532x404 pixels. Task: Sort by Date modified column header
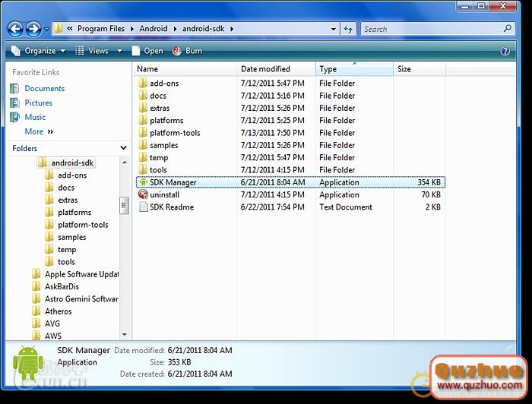(276, 69)
